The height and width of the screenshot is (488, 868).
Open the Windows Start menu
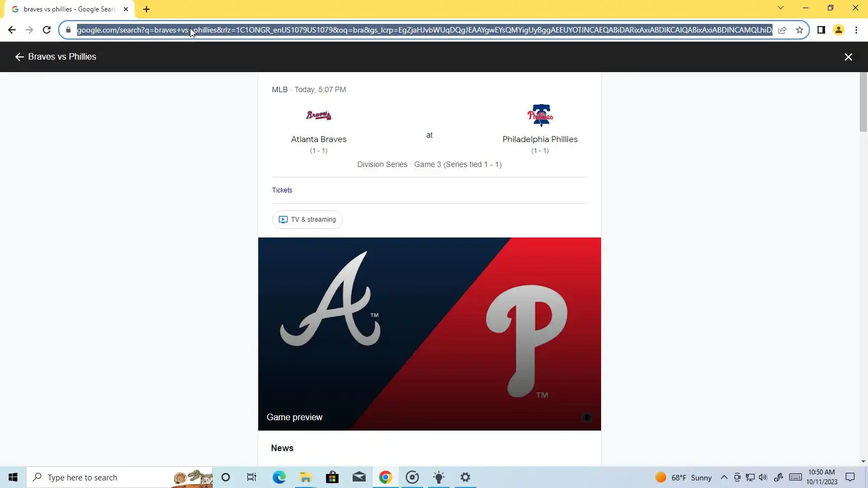(x=13, y=477)
